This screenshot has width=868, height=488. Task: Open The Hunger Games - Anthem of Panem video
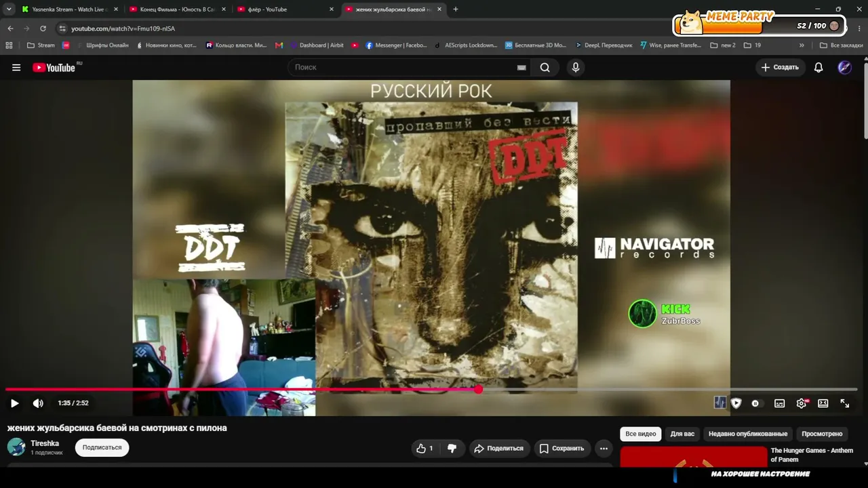[x=812, y=455]
